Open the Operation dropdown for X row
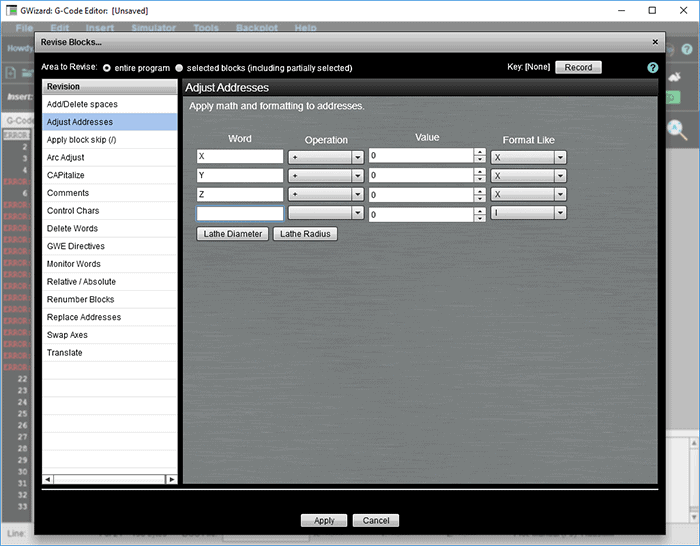Viewport: 700px width, 546px height. click(326, 157)
